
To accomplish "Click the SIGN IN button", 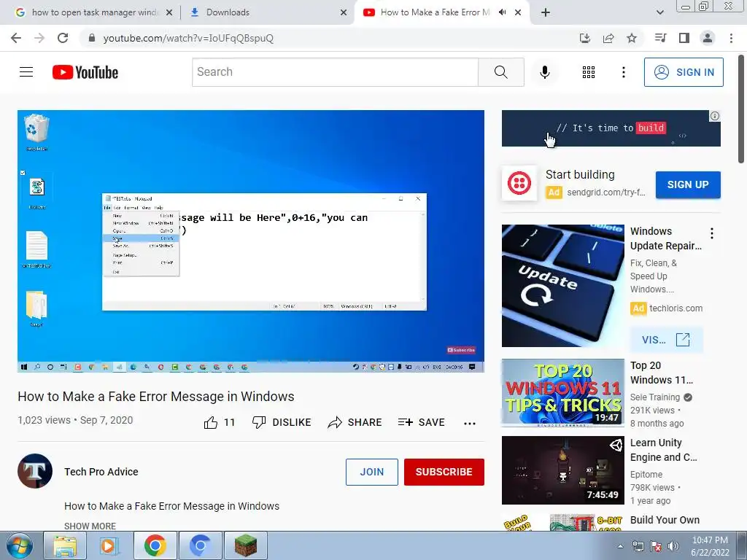I will [x=684, y=72].
